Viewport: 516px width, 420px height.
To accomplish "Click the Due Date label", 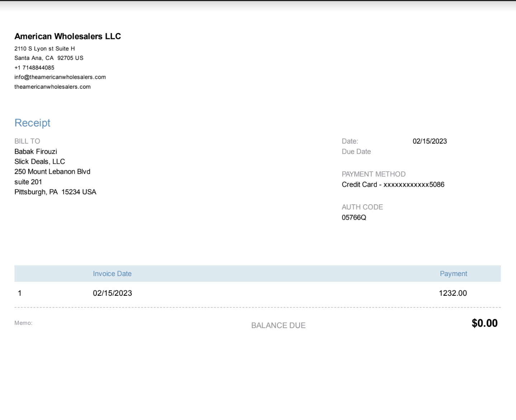I will (356, 151).
